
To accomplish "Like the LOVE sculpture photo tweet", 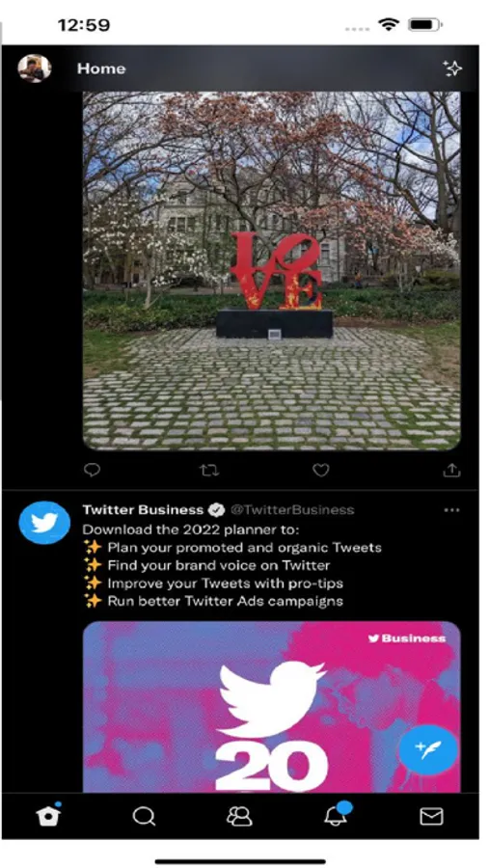I will 320,470.
